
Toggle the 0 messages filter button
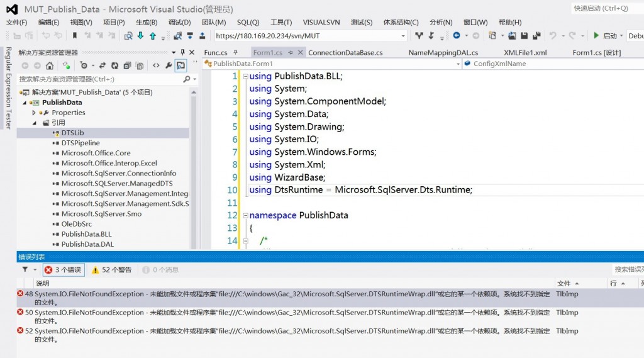pos(160,270)
